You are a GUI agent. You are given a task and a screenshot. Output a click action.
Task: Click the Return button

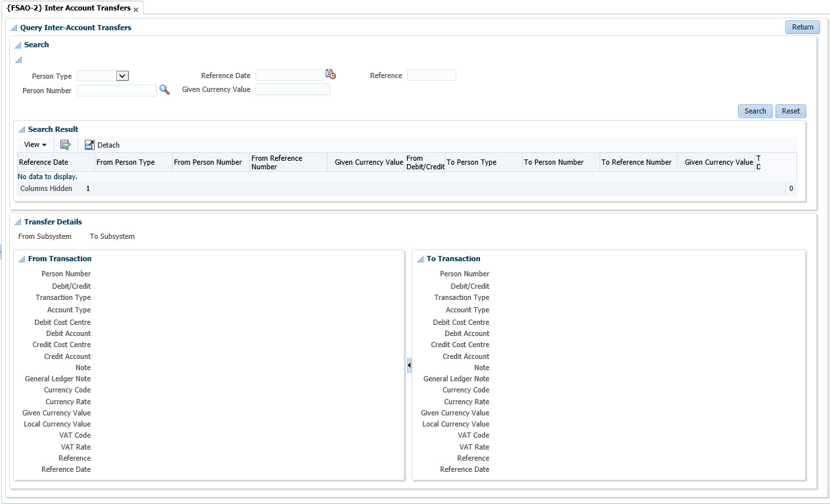click(x=802, y=28)
